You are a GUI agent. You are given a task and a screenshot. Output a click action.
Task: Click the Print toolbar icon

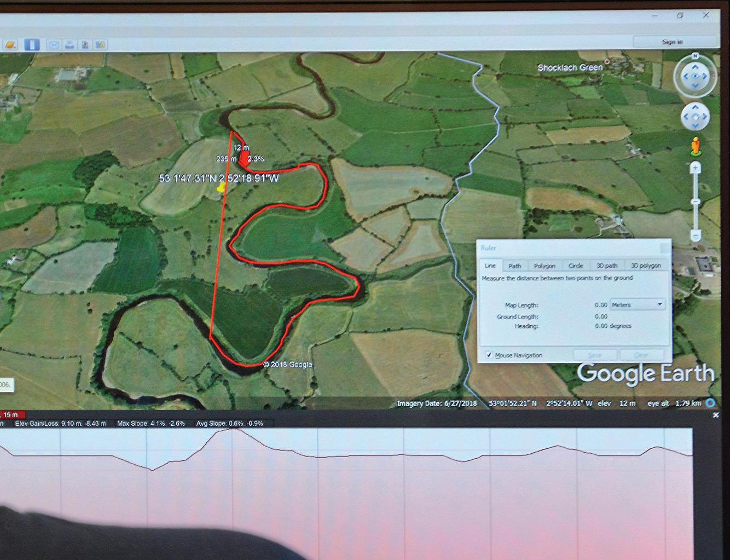pyautogui.click(x=69, y=45)
